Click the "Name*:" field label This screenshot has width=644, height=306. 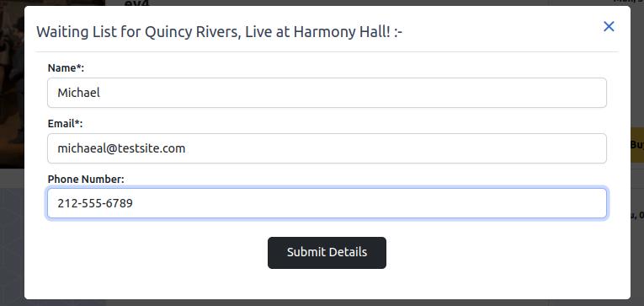(x=66, y=68)
